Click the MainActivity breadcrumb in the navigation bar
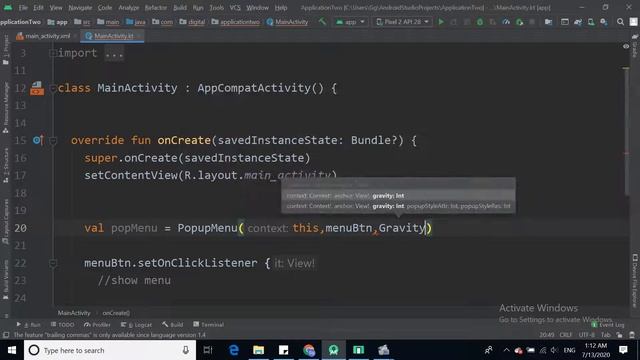Screen dimensions: 640x360 pyautogui.click(x=287, y=22)
